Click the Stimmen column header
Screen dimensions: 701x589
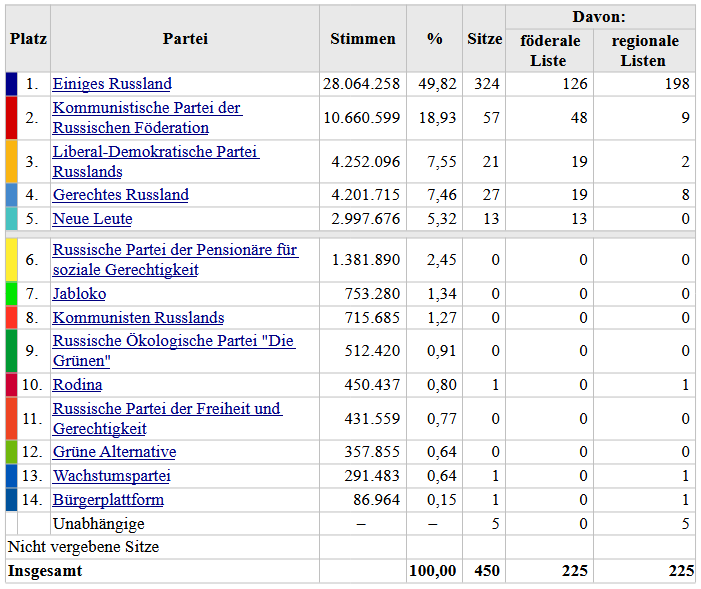click(x=362, y=39)
